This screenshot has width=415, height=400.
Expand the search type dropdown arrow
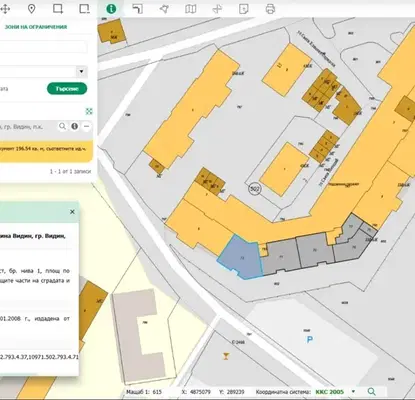(81, 72)
